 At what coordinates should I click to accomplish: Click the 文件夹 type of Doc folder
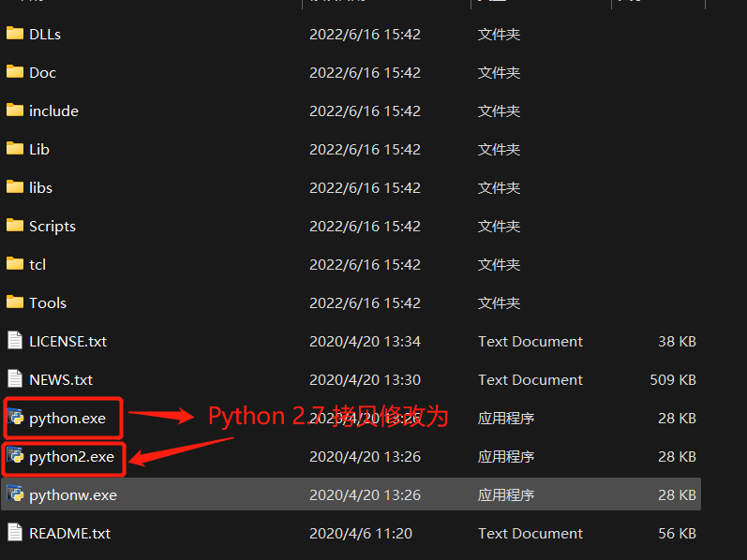499,73
